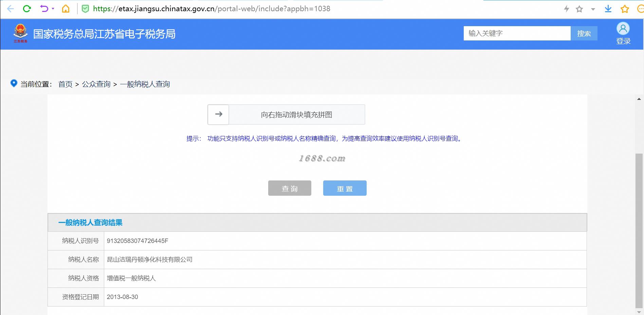Open the 公众查询 breadcrumb link
Image resolution: width=644 pixels, height=315 pixels.
(96, 84)
